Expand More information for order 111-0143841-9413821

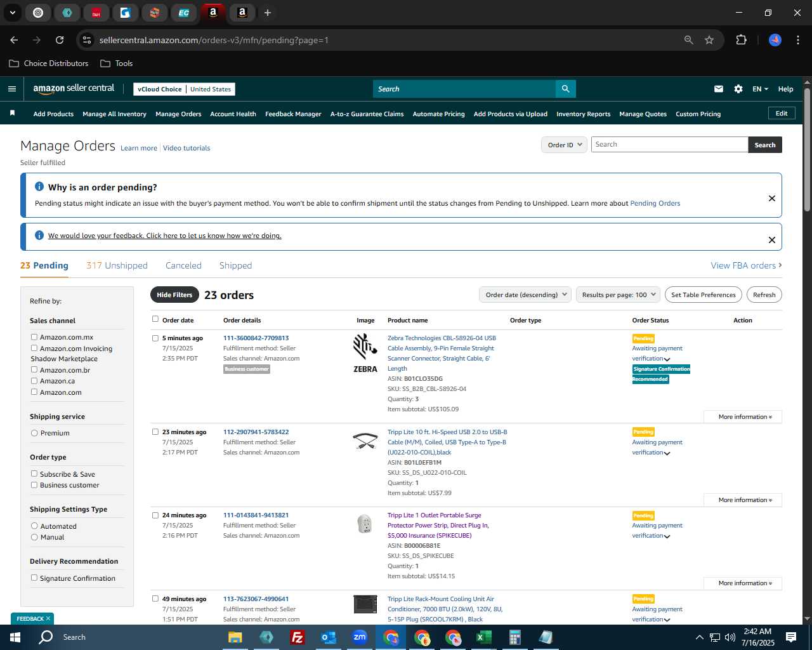coord(743,583)
